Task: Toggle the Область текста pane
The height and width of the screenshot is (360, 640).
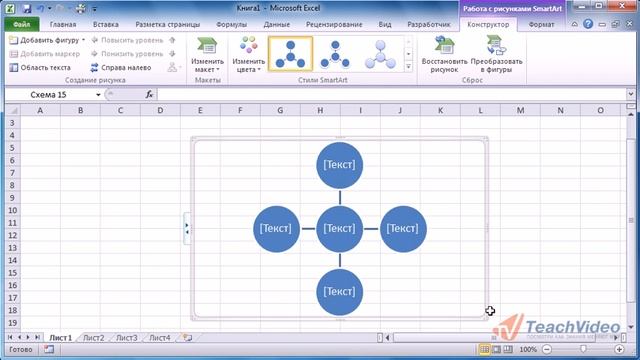Action: tap(40, 67)
